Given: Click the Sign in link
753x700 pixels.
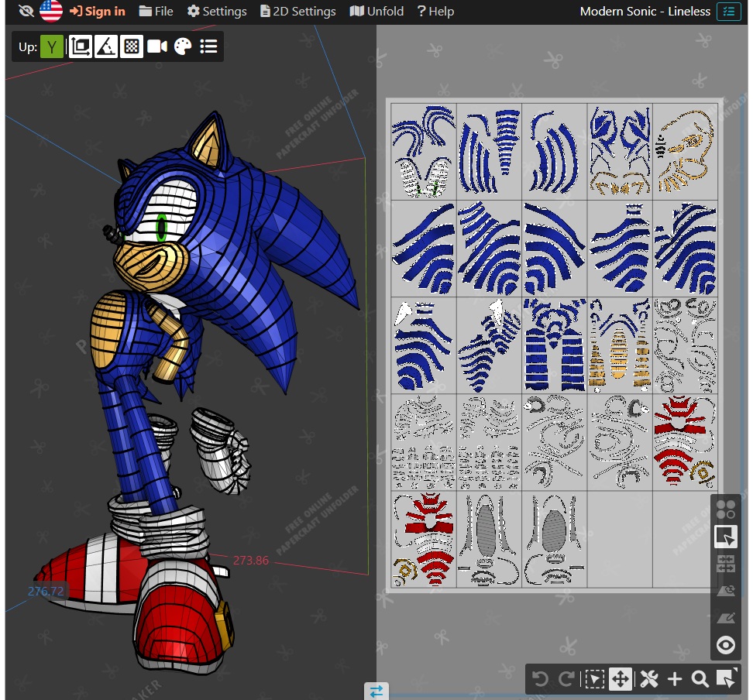Looking at the screenshot, I should click(98, 12).
